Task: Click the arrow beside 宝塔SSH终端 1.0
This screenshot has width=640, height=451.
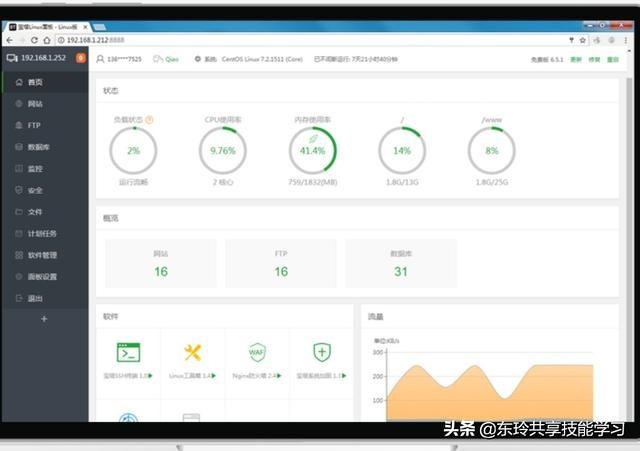Action: point(150,375)
